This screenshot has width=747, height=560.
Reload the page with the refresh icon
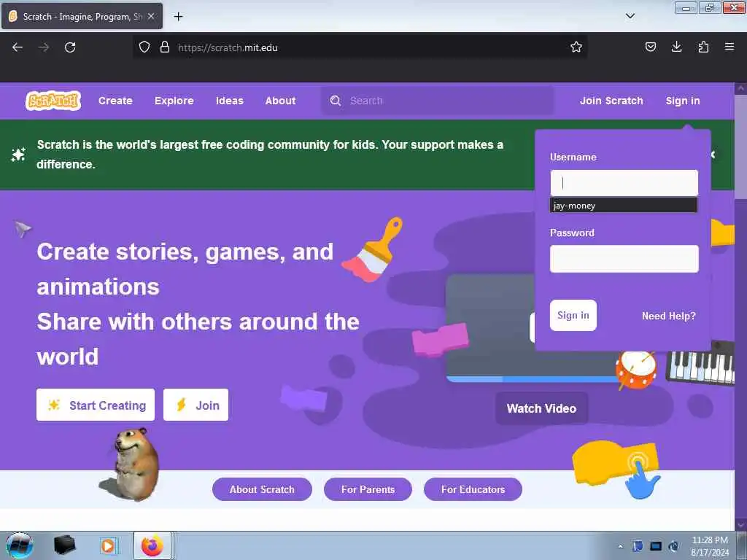[x=70, y=47]
